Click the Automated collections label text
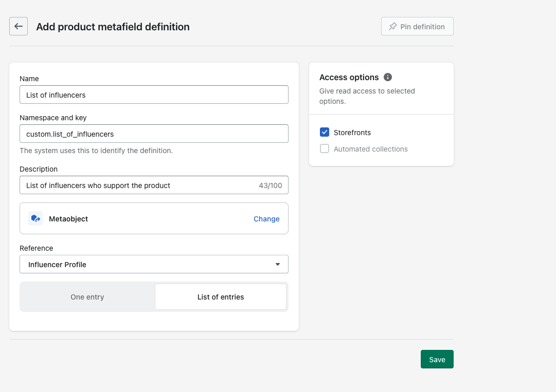This screenshot has width=556, height=392. tap(370, 149)
